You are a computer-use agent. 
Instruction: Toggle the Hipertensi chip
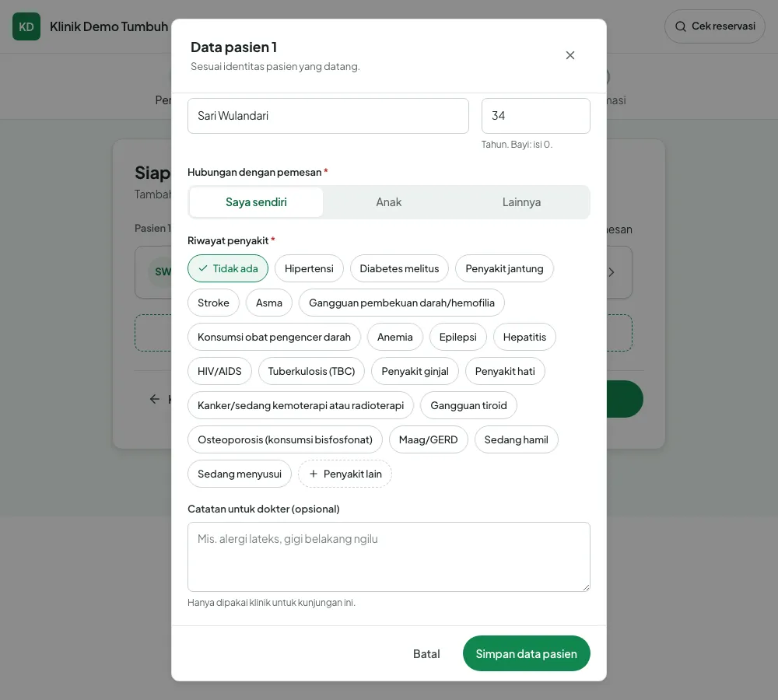click(309, 268)
